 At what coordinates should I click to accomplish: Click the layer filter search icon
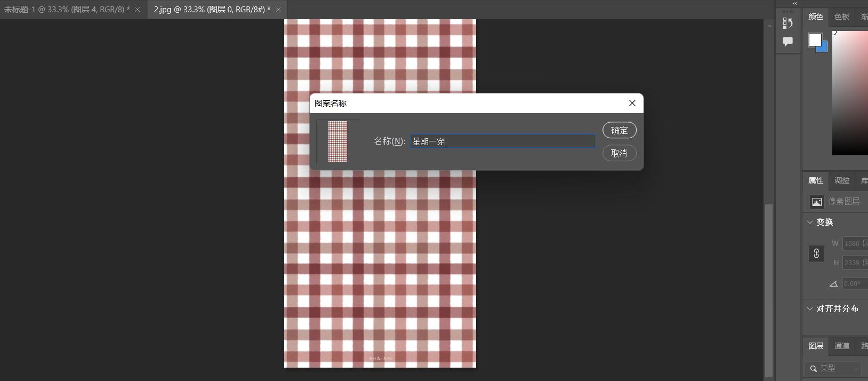(813, 368)
